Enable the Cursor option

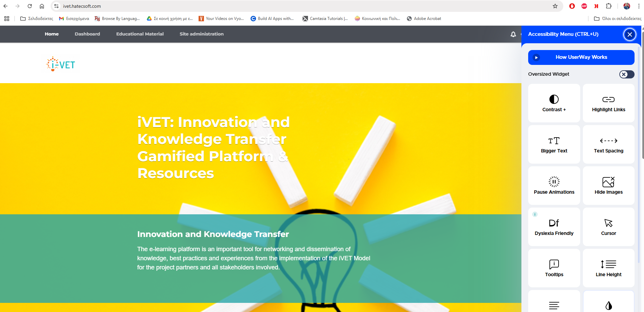(609, 227)
